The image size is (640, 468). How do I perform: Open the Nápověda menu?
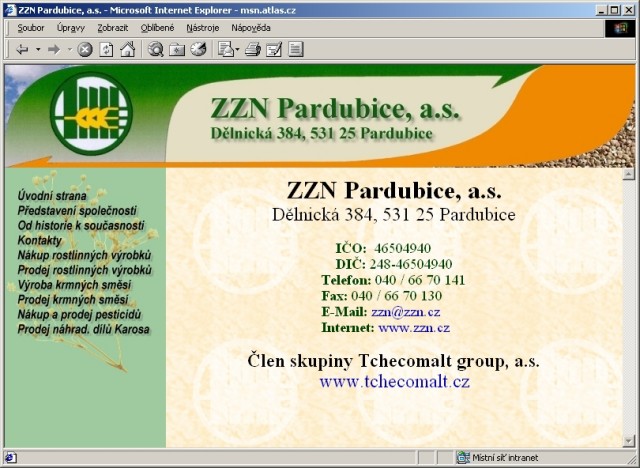[251, 28]
